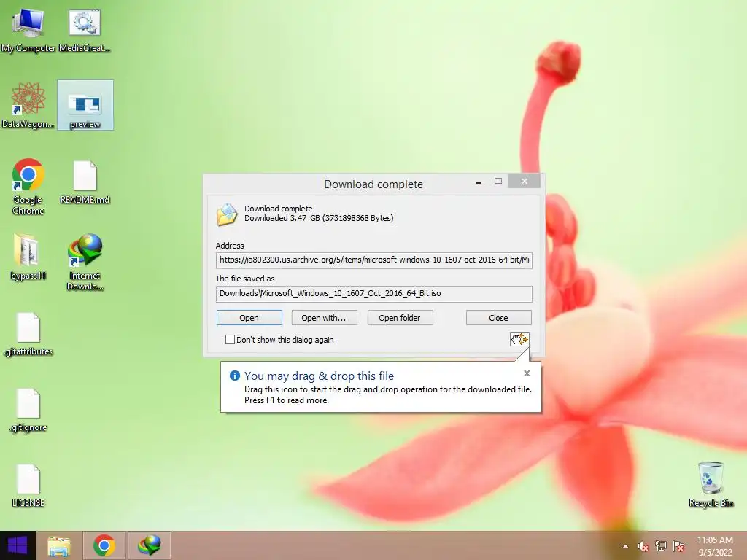Screen dimensions: 747x560
Task: Click the network tray icon
Action: click(661, 546)
